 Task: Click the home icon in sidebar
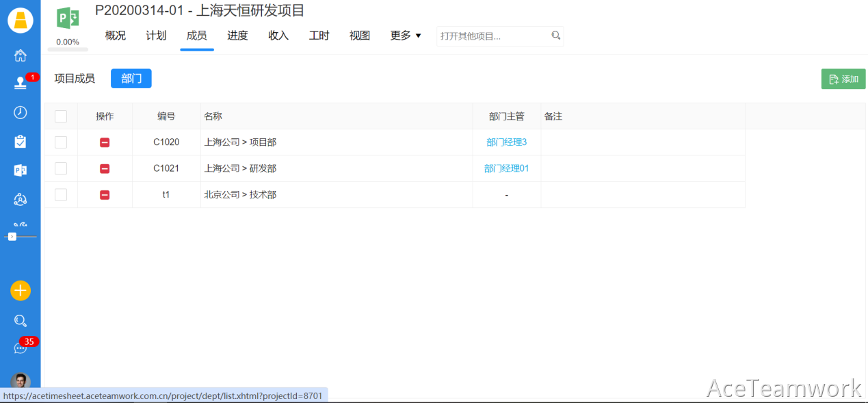coord(21,55)
